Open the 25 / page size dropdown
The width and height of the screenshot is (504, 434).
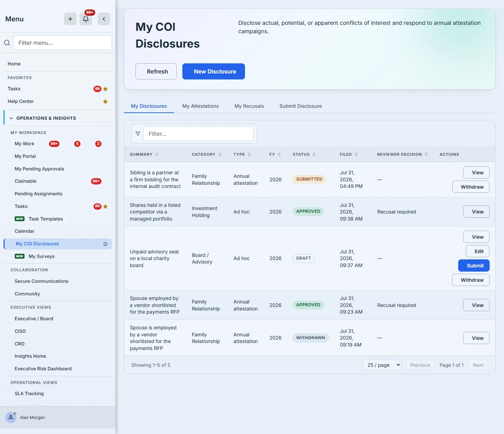coord(382,365)
